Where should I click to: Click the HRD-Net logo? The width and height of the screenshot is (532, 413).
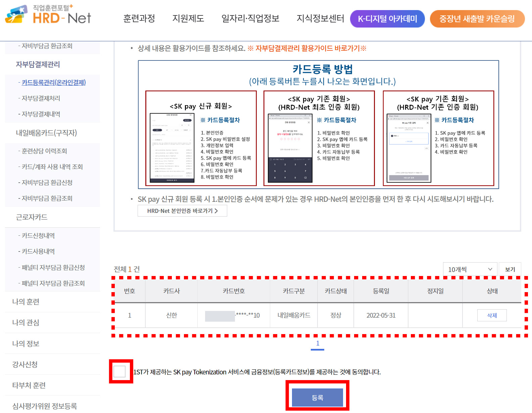pos(48,15)
